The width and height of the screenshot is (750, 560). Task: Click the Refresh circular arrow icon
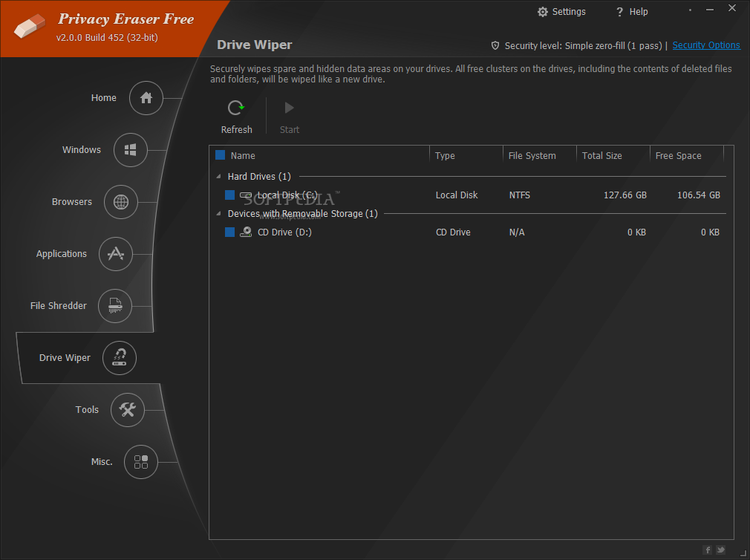coord(236,108)
